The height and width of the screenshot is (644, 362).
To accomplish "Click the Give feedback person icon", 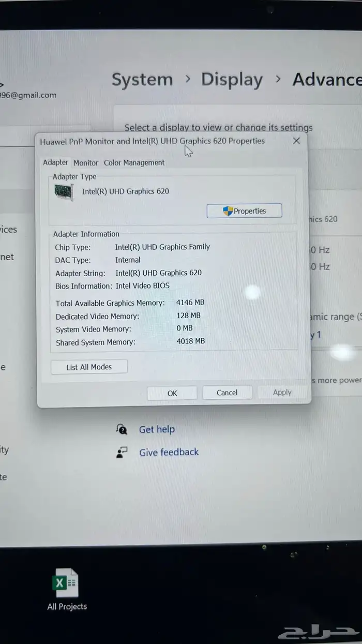I will (122, 453).
